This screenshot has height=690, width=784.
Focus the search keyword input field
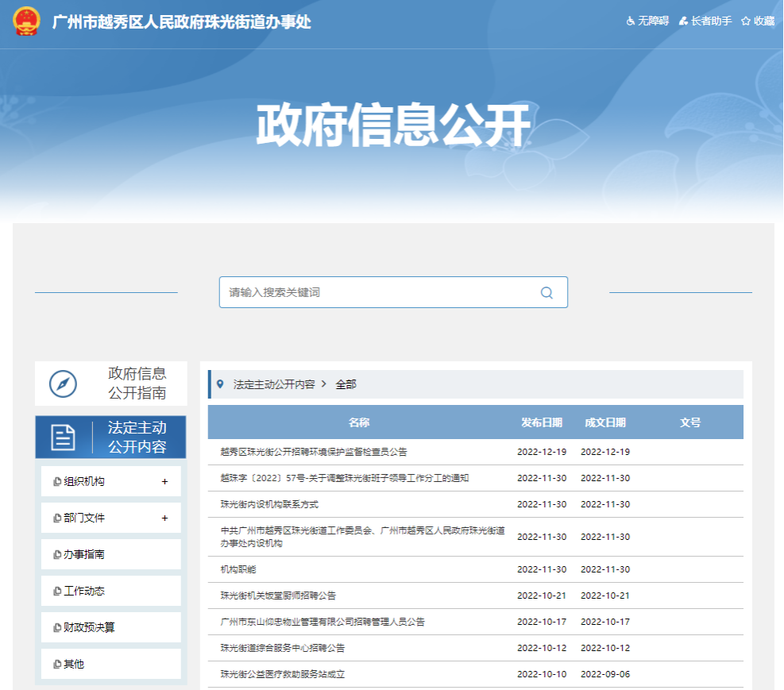381,292
